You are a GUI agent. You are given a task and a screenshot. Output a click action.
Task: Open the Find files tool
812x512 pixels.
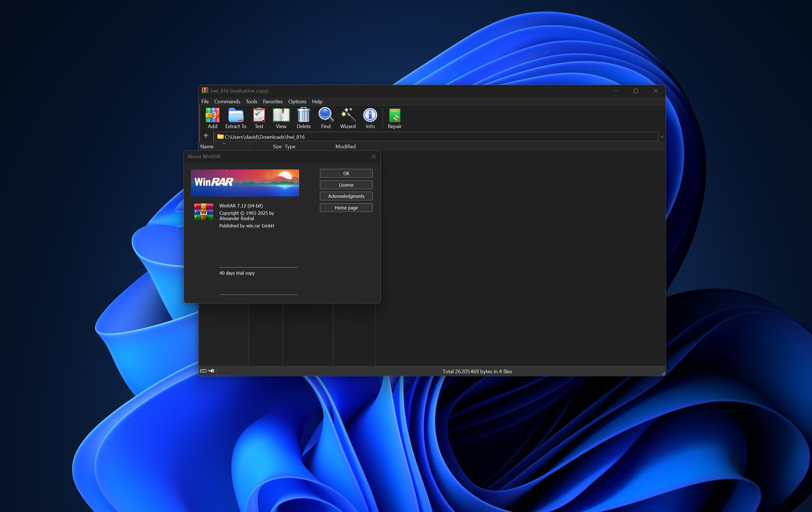pos(325,118)
